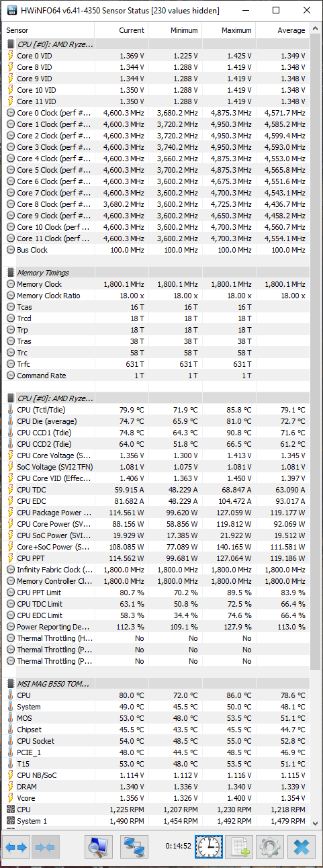
Task: Select the CPU (Tctl/Tdie) temperature row
Action: click(x=156, y=410)
